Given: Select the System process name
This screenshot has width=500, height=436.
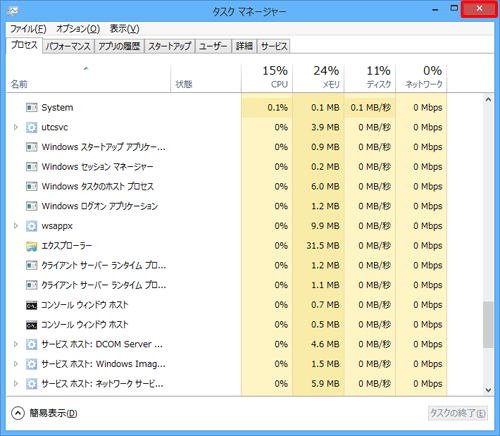Looking at the screenshot, I should [x=57, y=108].
